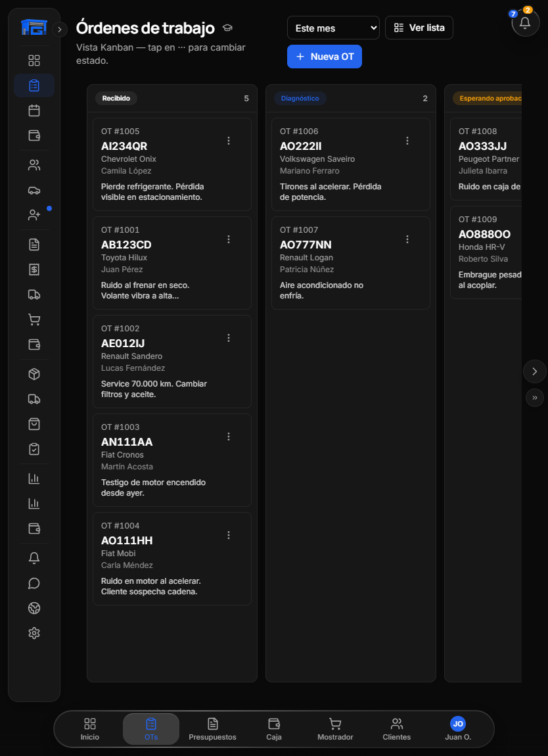Click the customer name 'Mariano Ferraro'

(310, 171)
